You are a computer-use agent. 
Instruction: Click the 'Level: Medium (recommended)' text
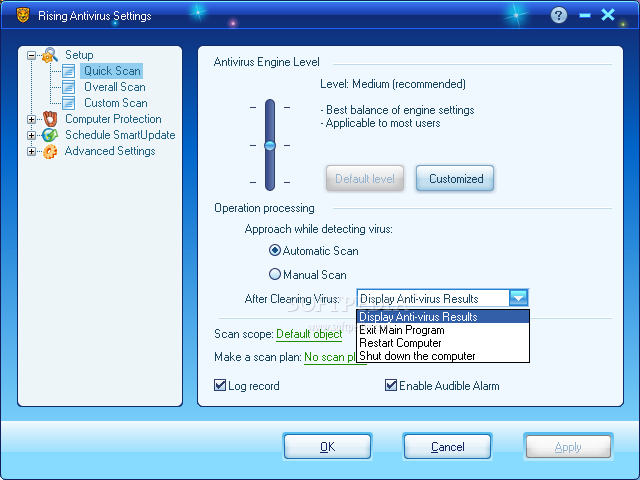pyautogui.click(x=393, y=84)
